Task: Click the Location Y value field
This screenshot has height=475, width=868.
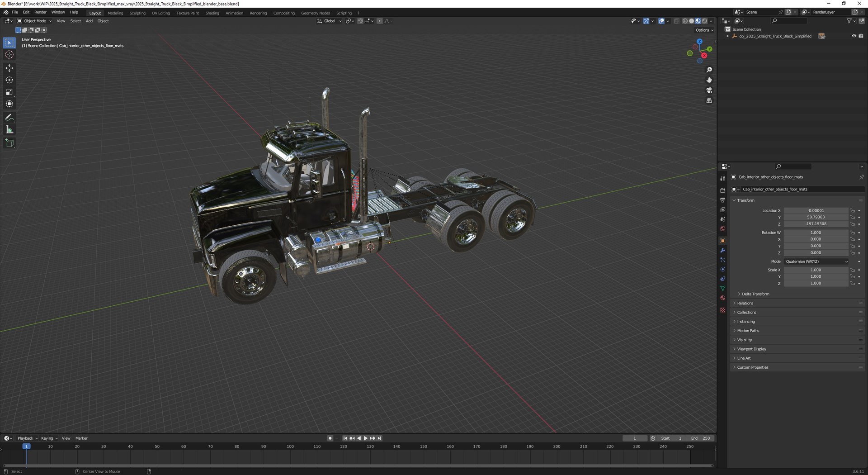Action: pyautogui.click(x=816, y=218)
